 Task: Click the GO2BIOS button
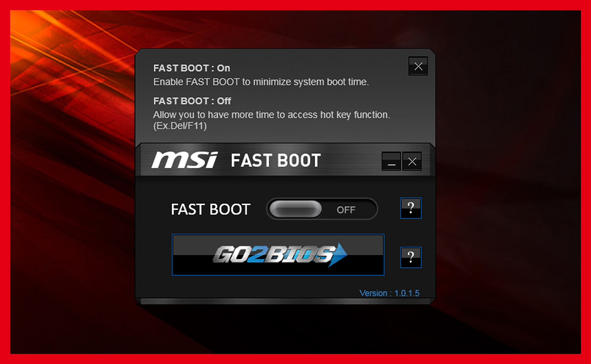click(x=278, y=255)
